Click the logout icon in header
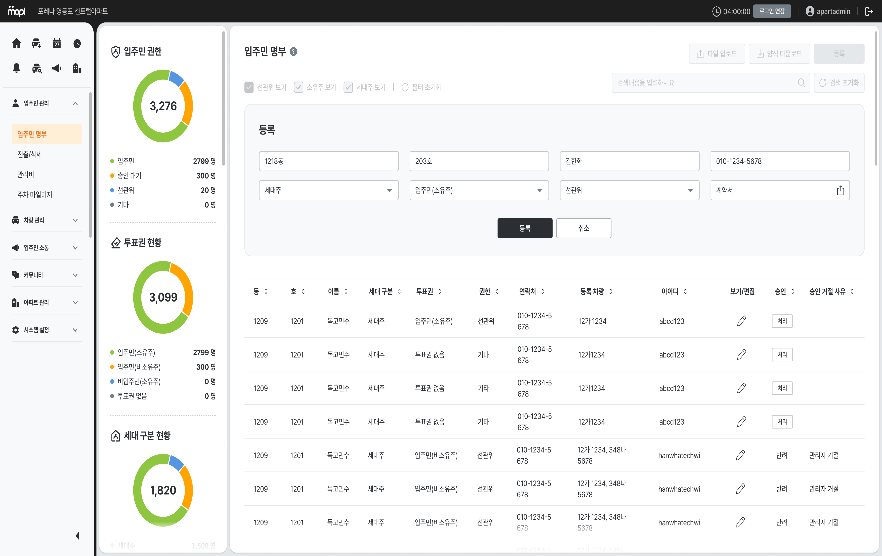This screenshot has height=556, width=882. point(868,11)
